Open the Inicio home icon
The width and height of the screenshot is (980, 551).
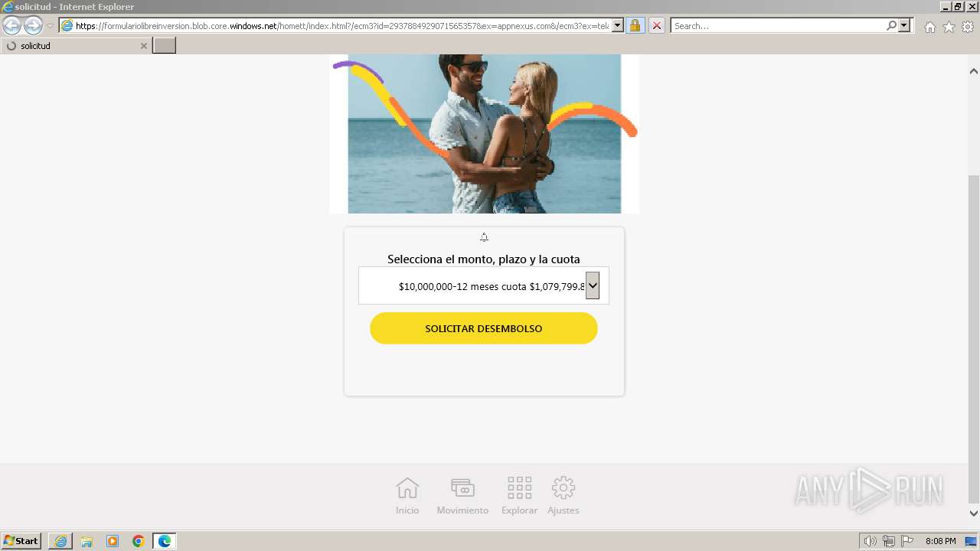(x=407, y=487)
